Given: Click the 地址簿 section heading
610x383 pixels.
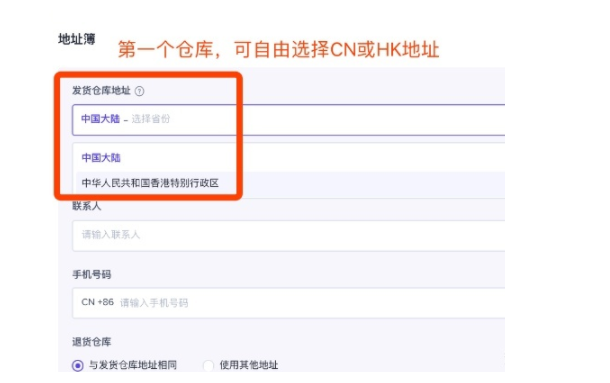Looking at the screenshot, I should point(77,39).
